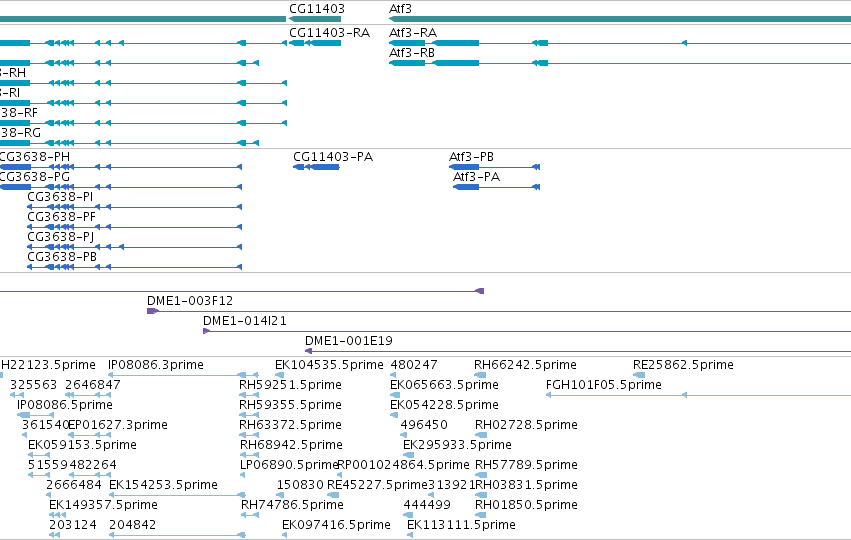Image resolution: width=851 pixels, height=540 pixels.
Task: Open the RH68942.5prime EST label
Action: [291, 445]
